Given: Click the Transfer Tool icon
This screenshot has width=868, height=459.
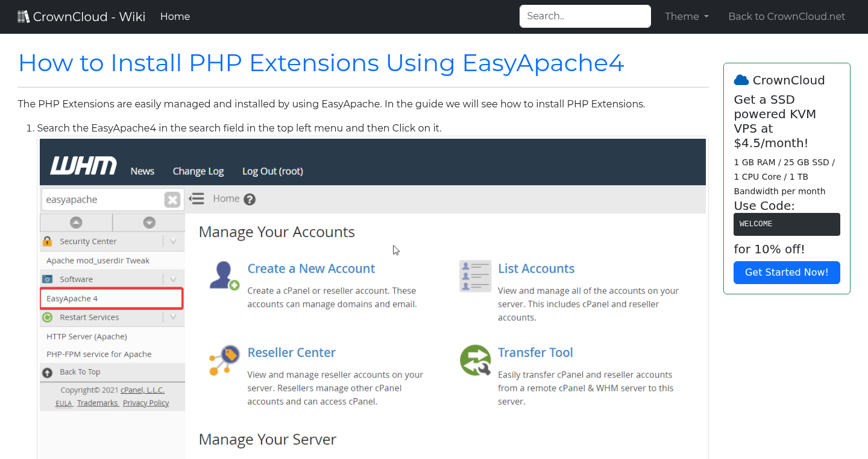Looking at the screenshot, I should click(475, 360).
